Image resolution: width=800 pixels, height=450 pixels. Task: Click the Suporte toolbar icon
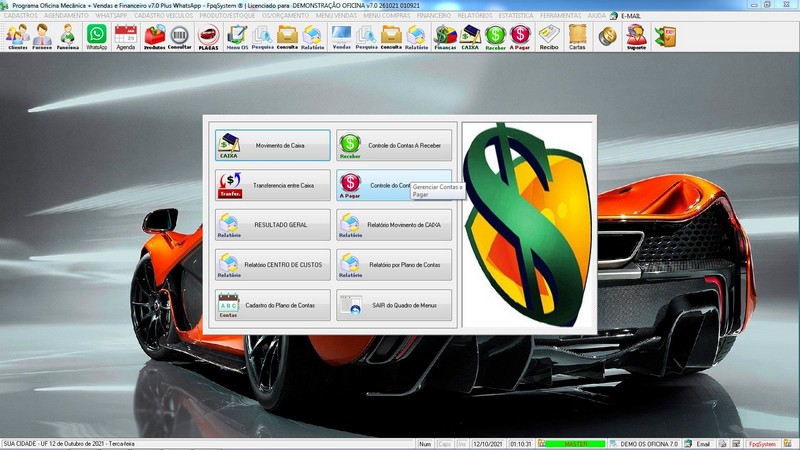tap(636, 37)
